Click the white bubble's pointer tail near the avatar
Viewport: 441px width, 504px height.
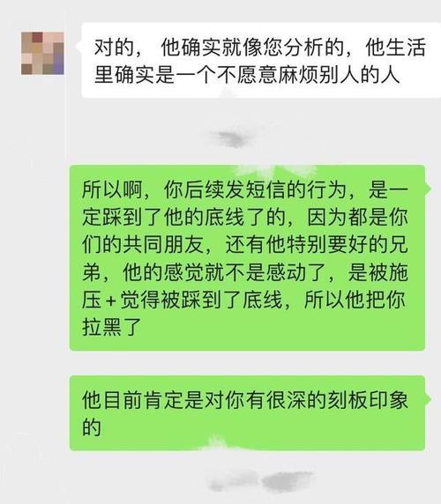pos(78,46)
